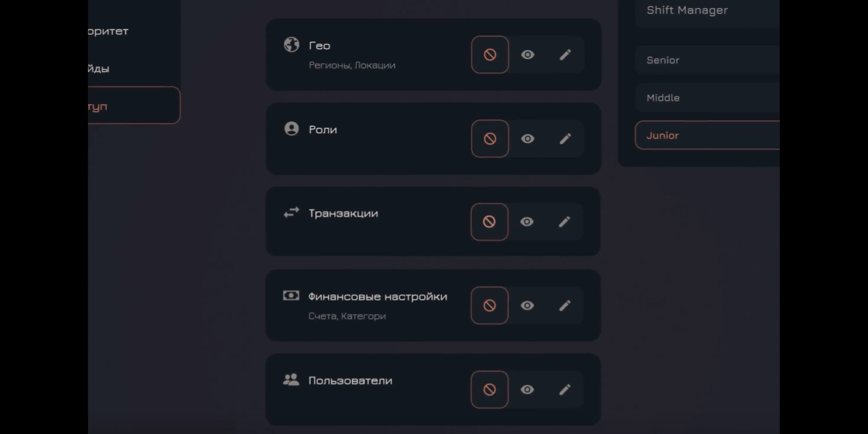Image resolution: width=868 pixels, height=434 pixels.
Task: Toggle view-only eye for Транзакции
Action: coord(527,222)
